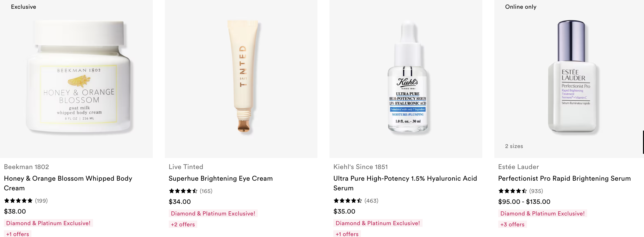
Task: Open Perfectionist Pro Rapid Brightening Serum link
Action: coord(564,178)
